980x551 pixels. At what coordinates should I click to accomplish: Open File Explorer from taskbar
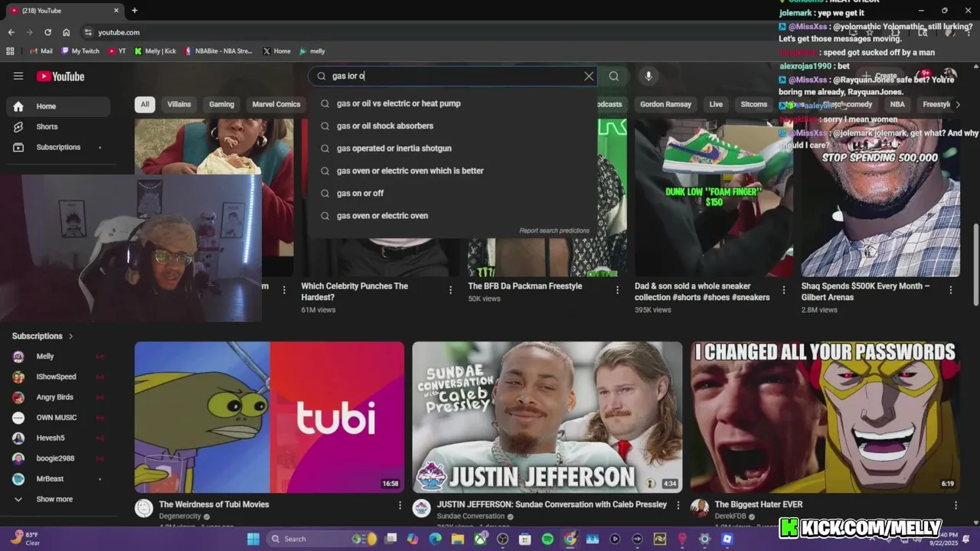458,539
